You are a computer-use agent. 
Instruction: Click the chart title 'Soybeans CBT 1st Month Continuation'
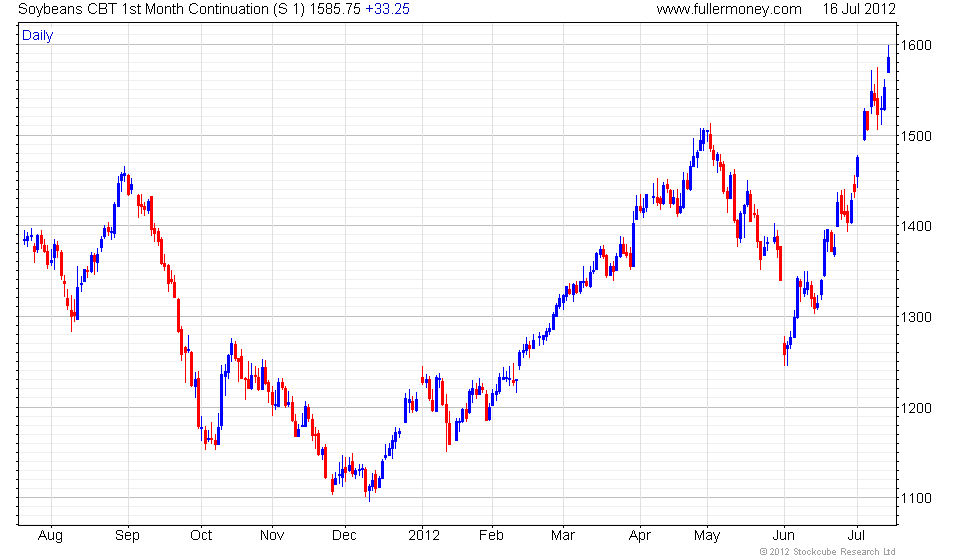point(144,9)
